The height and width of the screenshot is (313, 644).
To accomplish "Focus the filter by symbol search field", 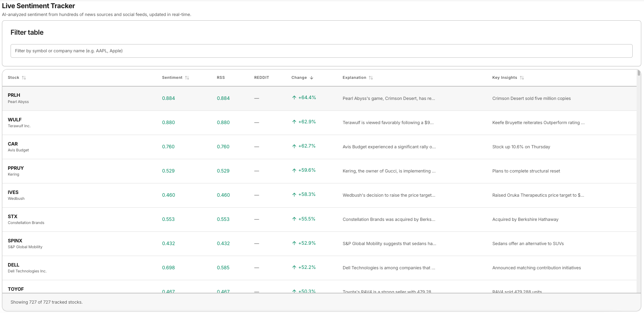I will [321, 51].
